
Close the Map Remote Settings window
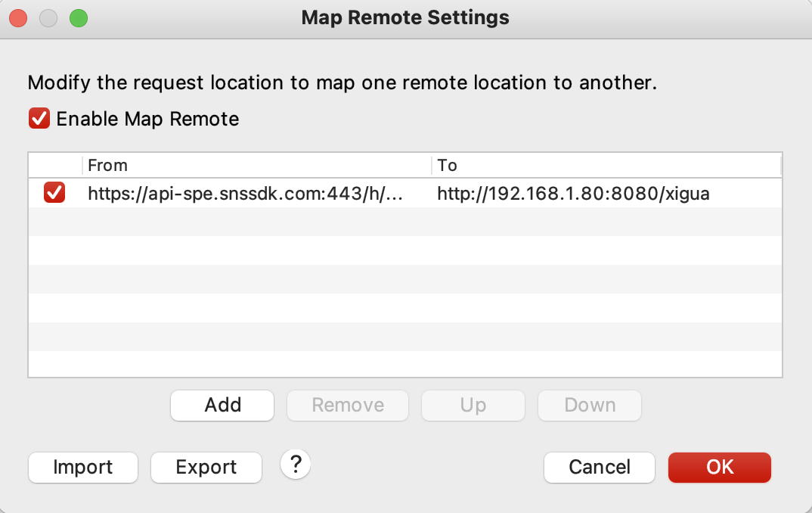(19, 17)
